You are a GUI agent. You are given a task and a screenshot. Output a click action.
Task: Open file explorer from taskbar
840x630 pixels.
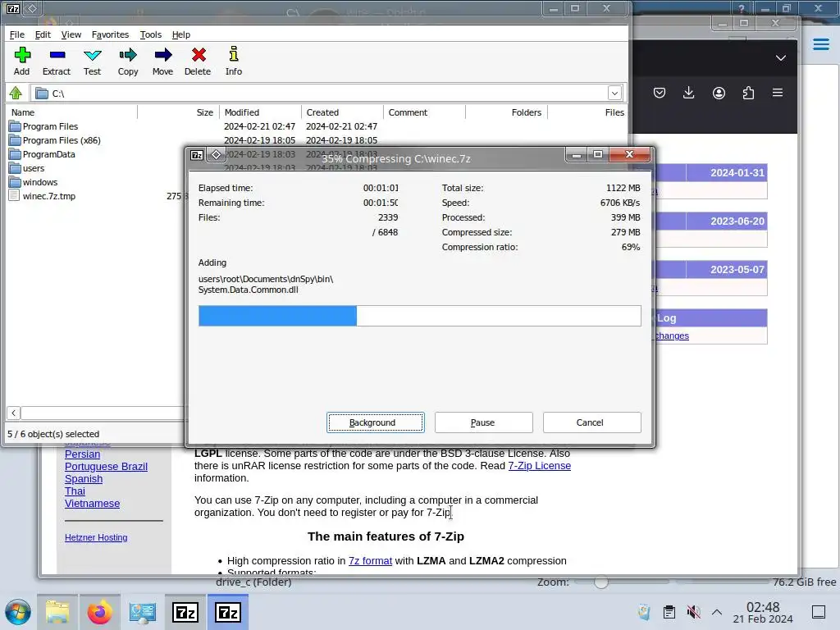click(57, 612)
